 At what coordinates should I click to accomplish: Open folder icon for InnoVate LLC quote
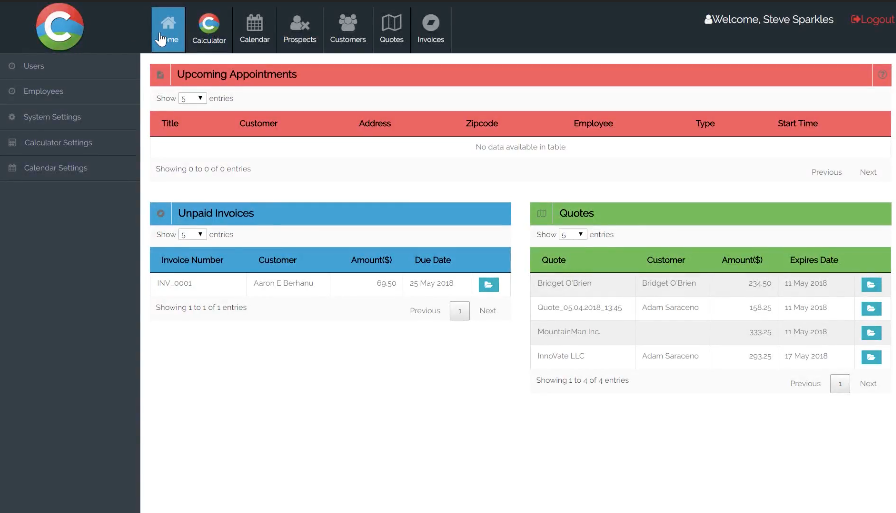pyautogui.click(x=871, y=357)
